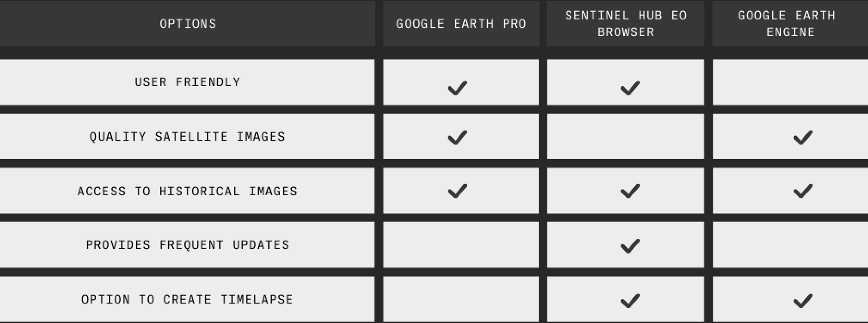The width and height of the screenshot is (868, 323).
Task: Click empty Google Earth Engine User Friendly cell
Action: pos(790,82)
